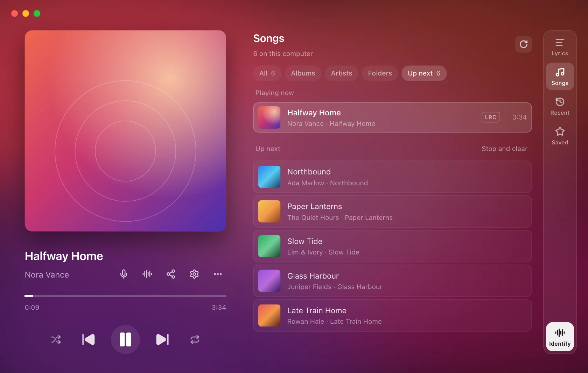Screen dimensions: 588x373
Task: Switch to the All tab
Action: pyautogui.click(x=267, y=73)
